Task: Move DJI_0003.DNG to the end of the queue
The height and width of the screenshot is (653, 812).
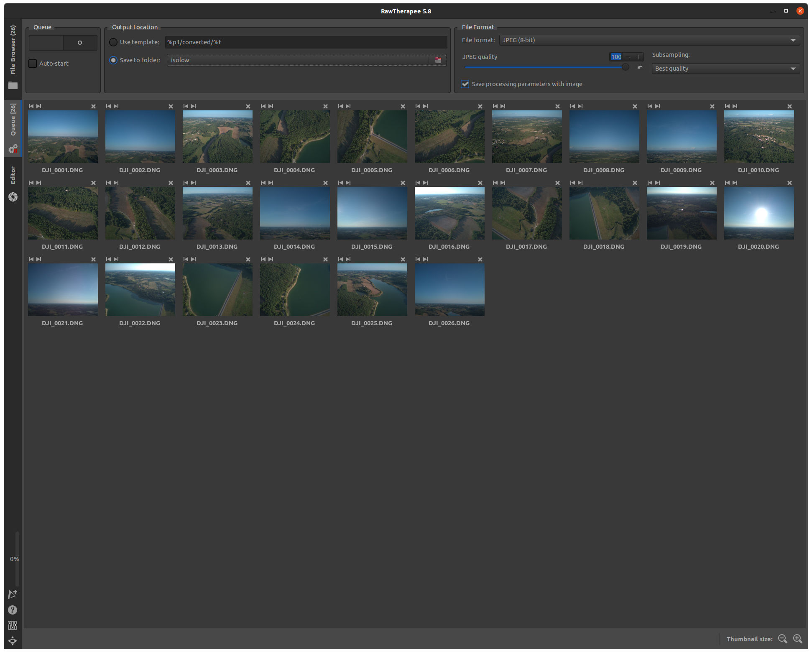Action: pos(194,106)
